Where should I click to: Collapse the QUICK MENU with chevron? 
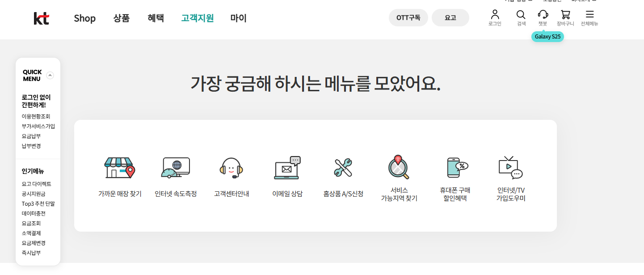click(x=50, y=76)
